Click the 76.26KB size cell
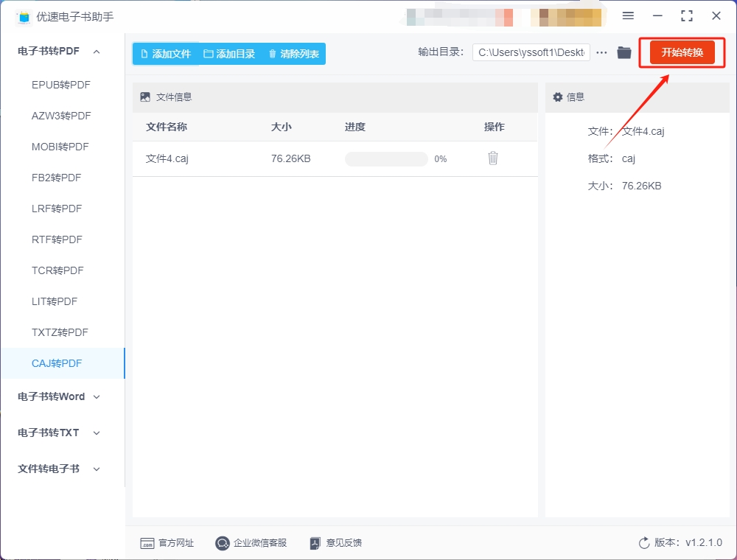 point(291,159)
